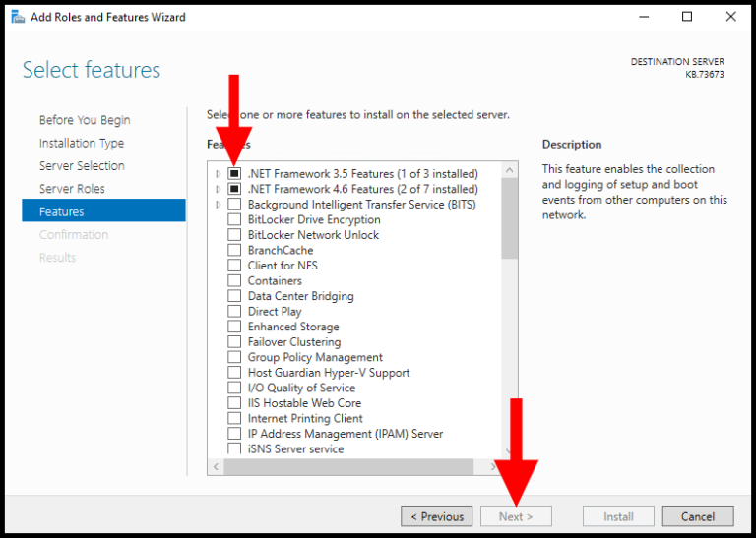Screen dimensions: 756x538
Task: Check the BitLocker Drive Encryption checkbox
Action: [234, 219]
